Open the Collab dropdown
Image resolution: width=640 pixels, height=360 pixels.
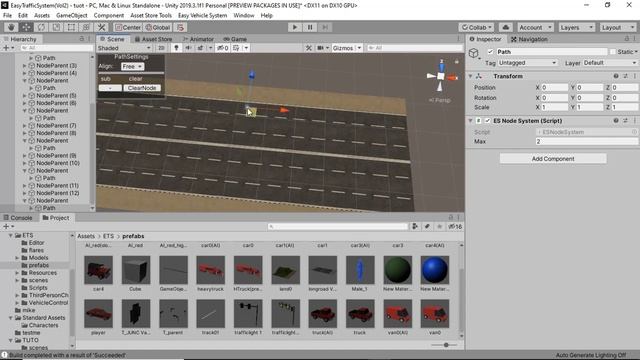coord(476,27)
